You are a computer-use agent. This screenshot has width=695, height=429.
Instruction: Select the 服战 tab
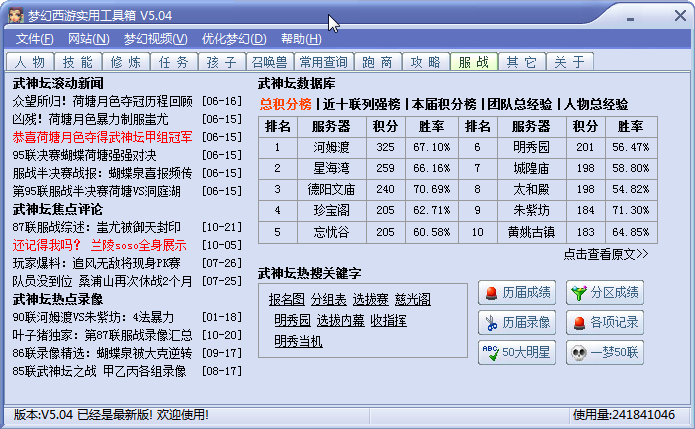click(474, 62)
